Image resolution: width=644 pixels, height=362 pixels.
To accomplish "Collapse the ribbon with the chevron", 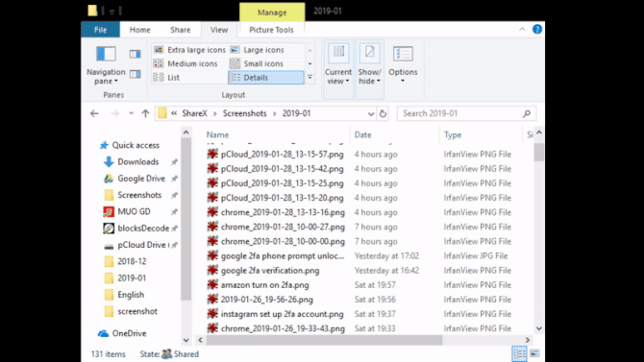I will 522,29.
